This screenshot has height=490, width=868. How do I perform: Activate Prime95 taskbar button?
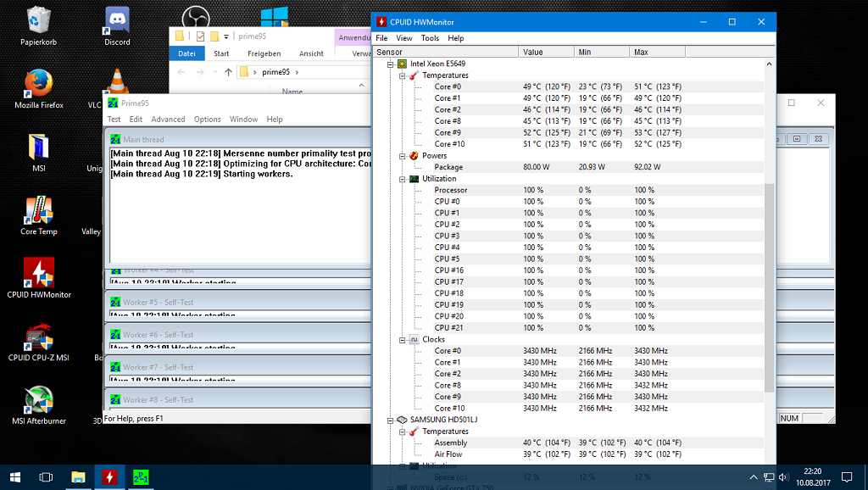(x=141, y=476)
